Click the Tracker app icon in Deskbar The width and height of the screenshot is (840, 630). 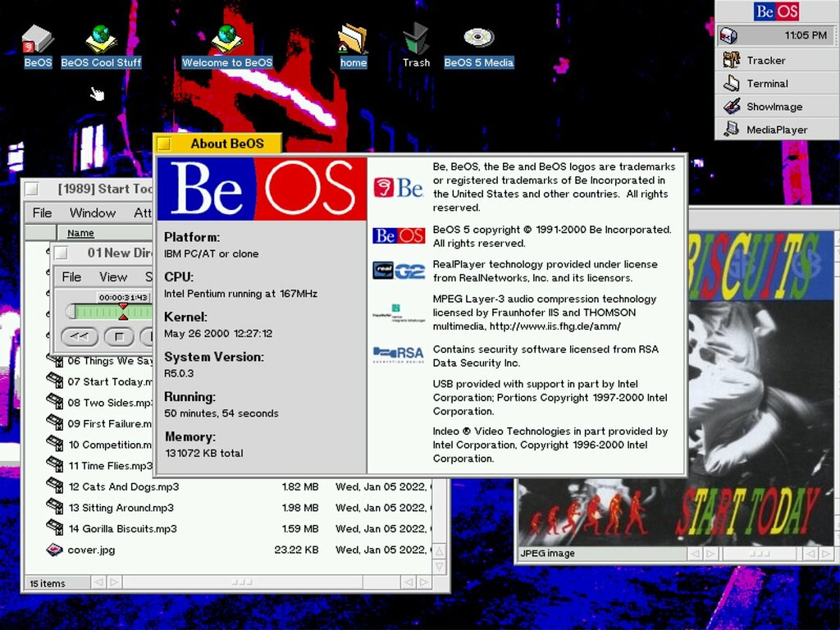pos(731,59)
